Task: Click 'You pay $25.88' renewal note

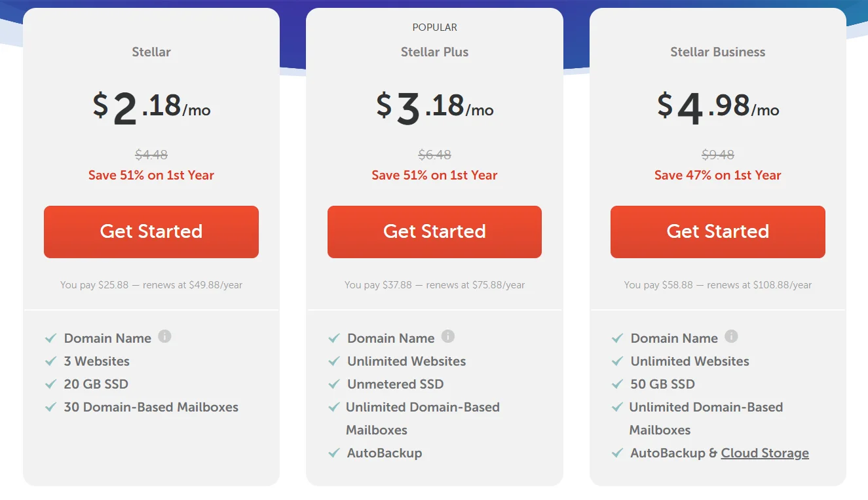Action: (x=151, y=285)
